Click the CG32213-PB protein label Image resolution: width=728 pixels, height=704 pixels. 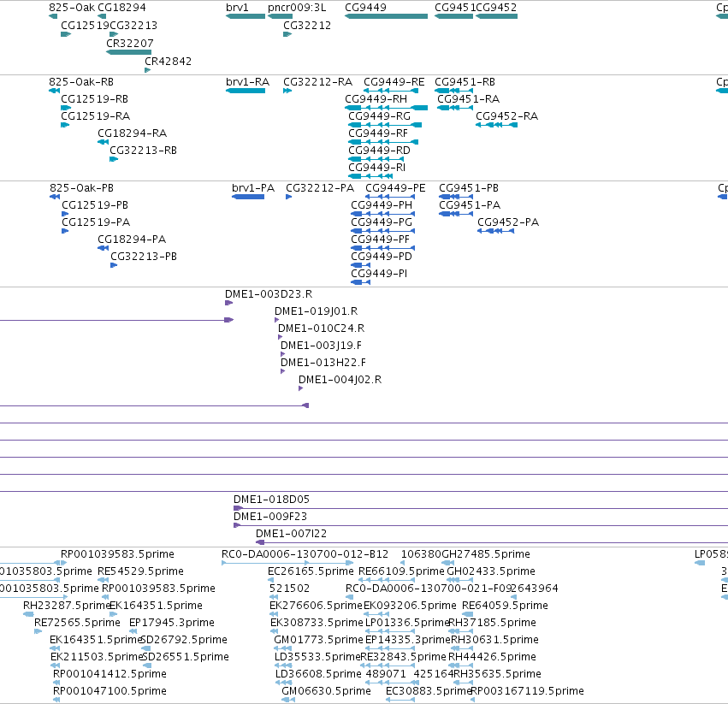(x=144, y=257)
